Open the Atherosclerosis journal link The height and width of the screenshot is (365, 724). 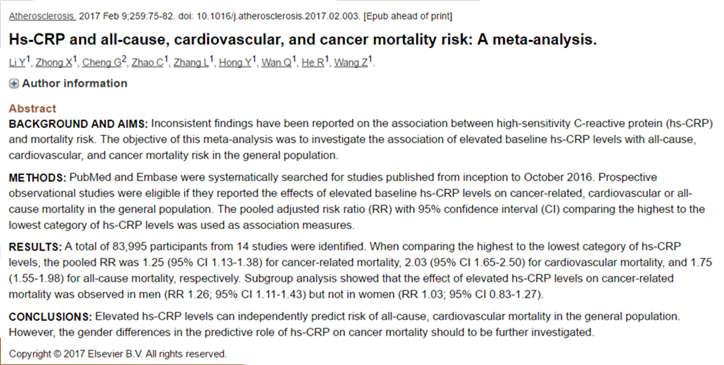click(42, 16)
